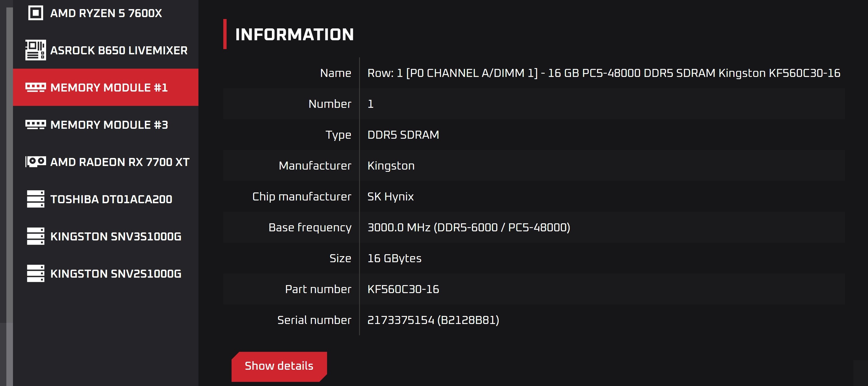Open AMD RYZEN 5 7600X entry
This screenshot has height=386, width=868.
pos(106,13)
